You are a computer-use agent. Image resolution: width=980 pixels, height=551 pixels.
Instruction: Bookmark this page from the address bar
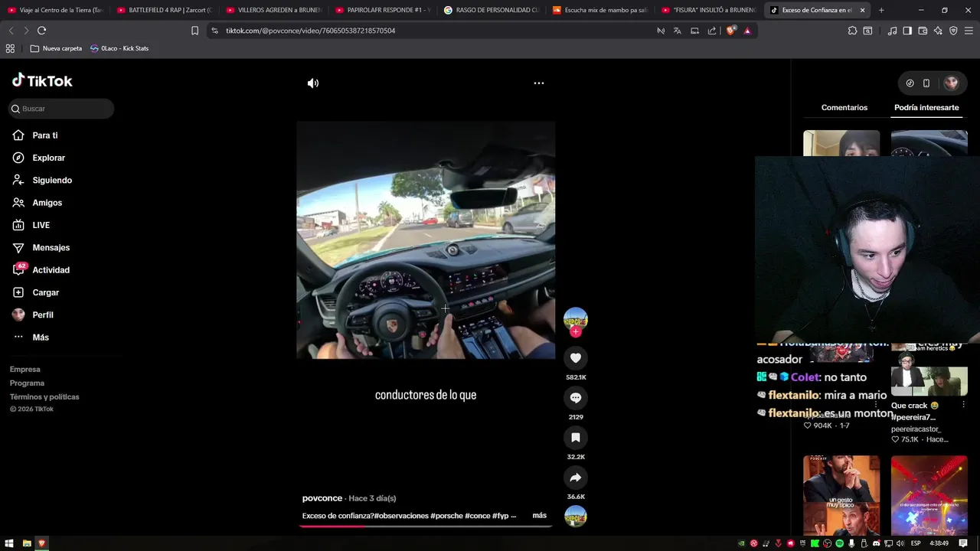(194, 31)
